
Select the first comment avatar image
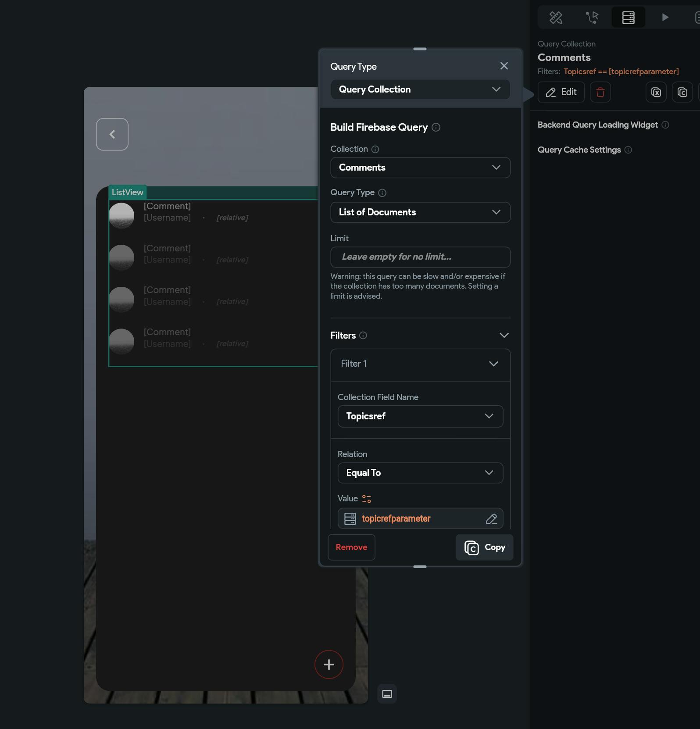click(121, 215)
